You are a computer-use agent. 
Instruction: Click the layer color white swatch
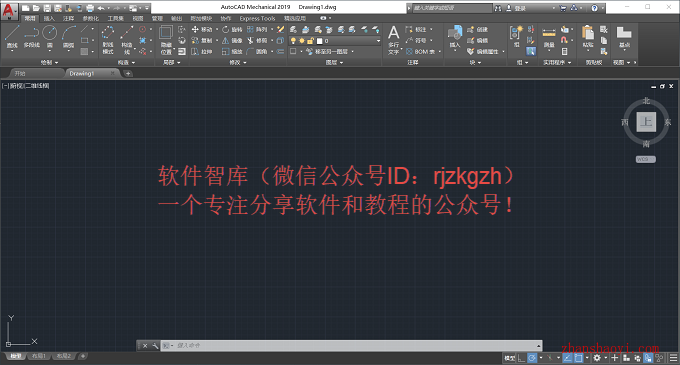320,41
